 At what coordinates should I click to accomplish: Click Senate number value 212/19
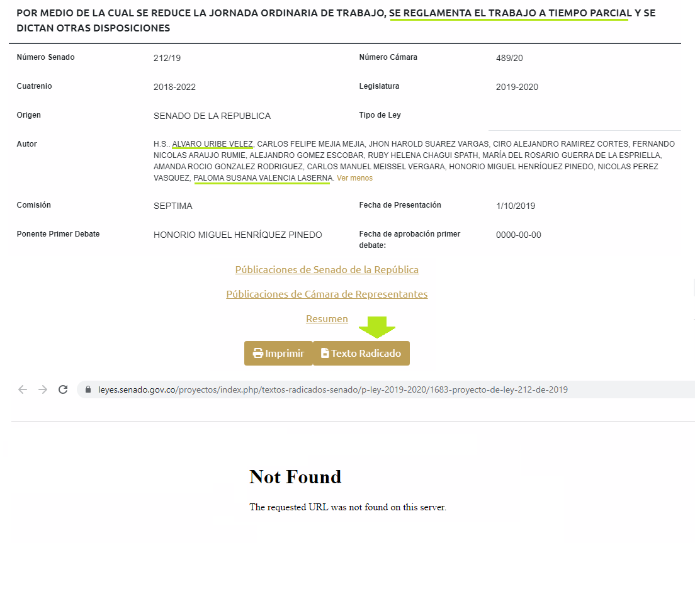pos(167,58)
